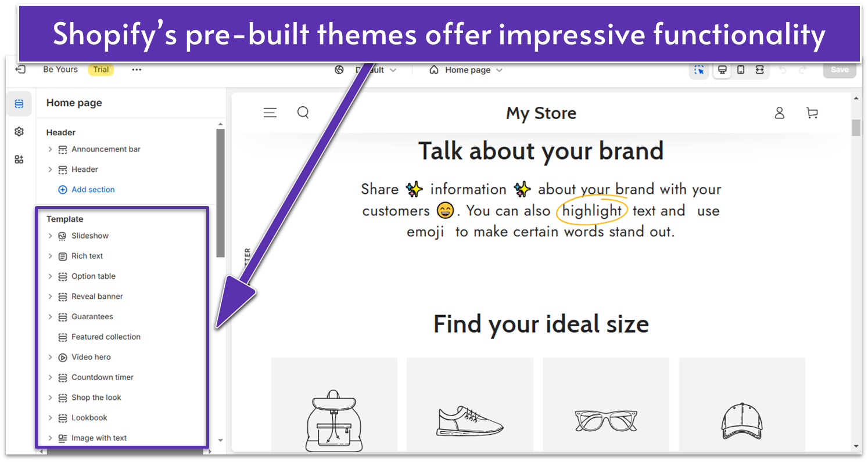The image size is (868, 462).
Task: Click the undo arrow icon
Action: 783,70
